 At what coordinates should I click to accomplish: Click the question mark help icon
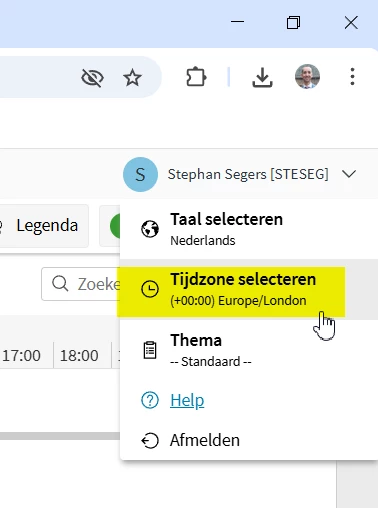click(150, 400)
